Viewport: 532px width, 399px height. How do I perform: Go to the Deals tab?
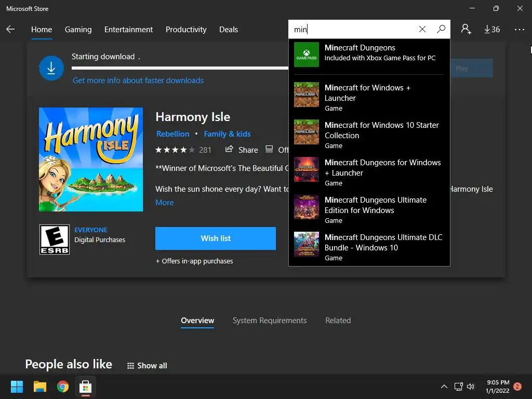[x=229, y=30]
